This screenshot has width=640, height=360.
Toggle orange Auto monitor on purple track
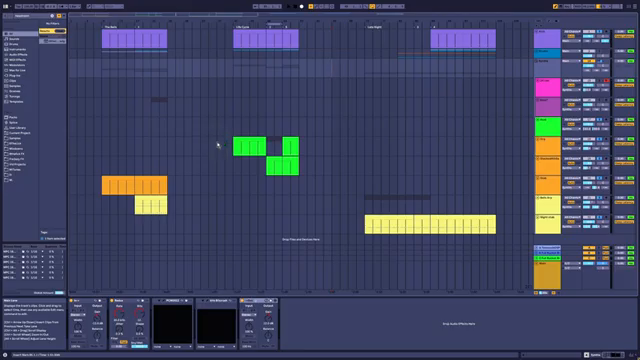click(571, 36)
